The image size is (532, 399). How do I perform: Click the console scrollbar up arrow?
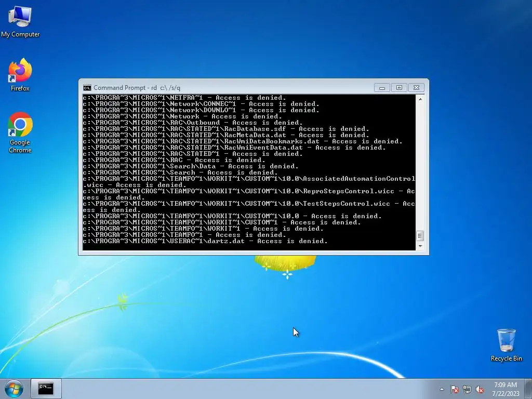[420, 99]
